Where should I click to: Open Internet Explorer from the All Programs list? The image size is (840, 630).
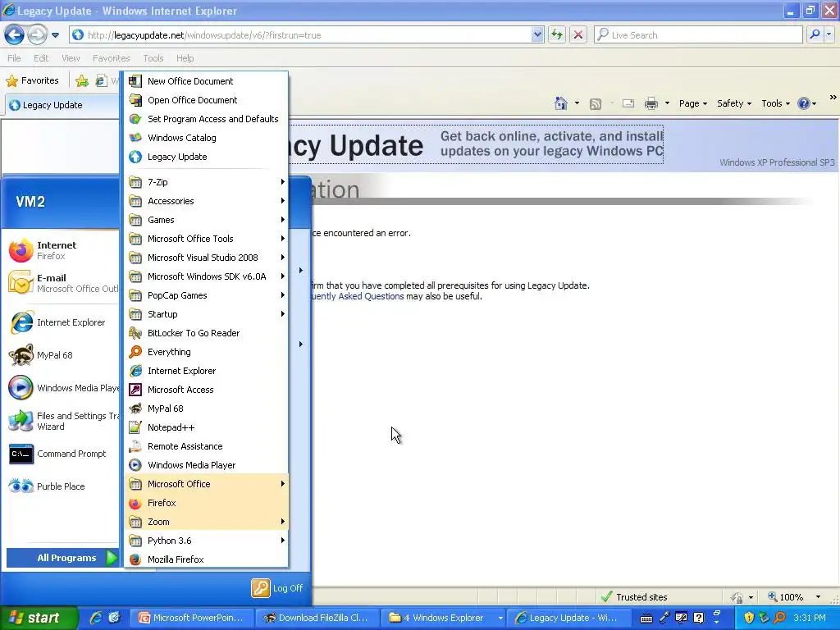coord(206,371)
